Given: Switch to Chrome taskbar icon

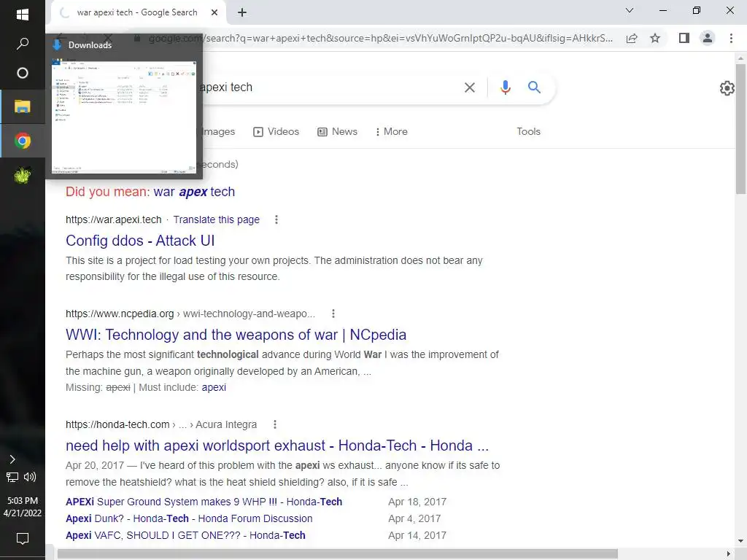Looking at the screenshot, I should (x=23, y=141).
